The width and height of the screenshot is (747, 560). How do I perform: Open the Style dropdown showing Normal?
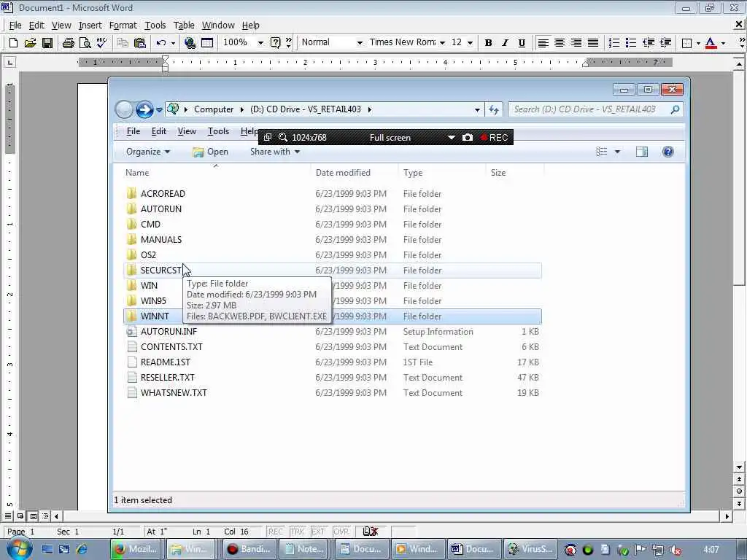pyautogui.click(x=360, y=43)
